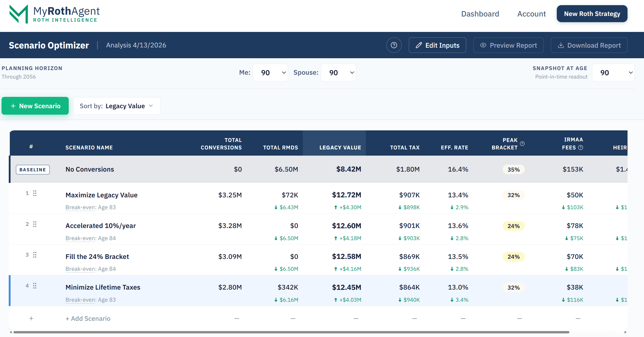Click Edit Inputs button

[437, 45]
